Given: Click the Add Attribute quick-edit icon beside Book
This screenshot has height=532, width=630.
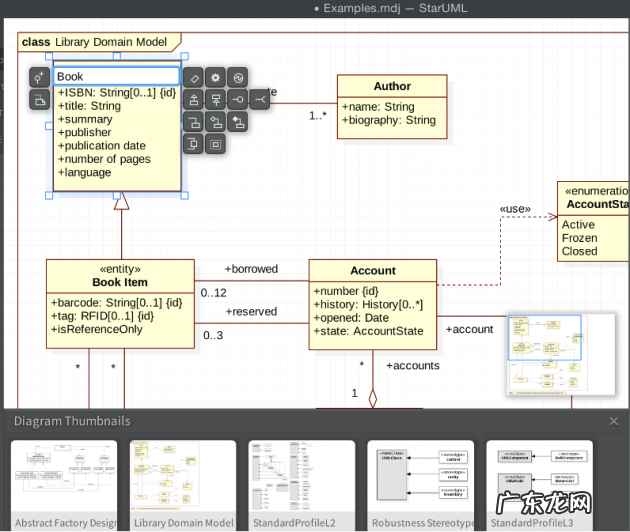Looking at the screenshot, I should tap(195, 77).
